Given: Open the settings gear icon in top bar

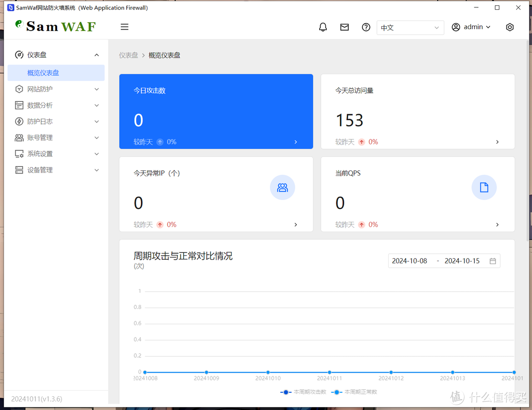Looking at the screenshot, I should (x=510, y=27).
